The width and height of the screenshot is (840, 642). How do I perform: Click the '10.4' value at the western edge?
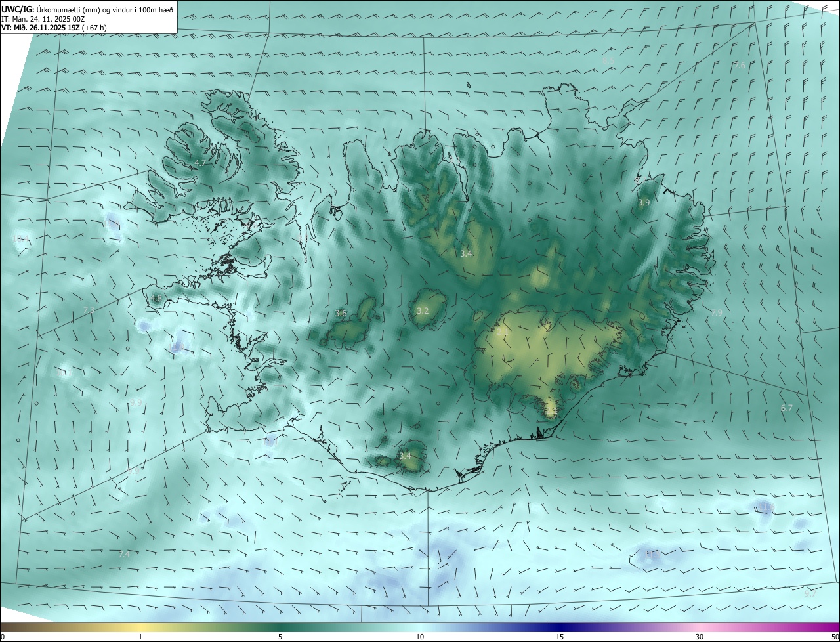[22, 239]
